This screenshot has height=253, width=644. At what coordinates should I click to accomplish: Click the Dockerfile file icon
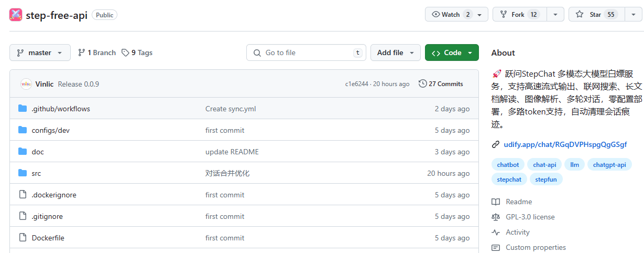(x=23, y=238)
